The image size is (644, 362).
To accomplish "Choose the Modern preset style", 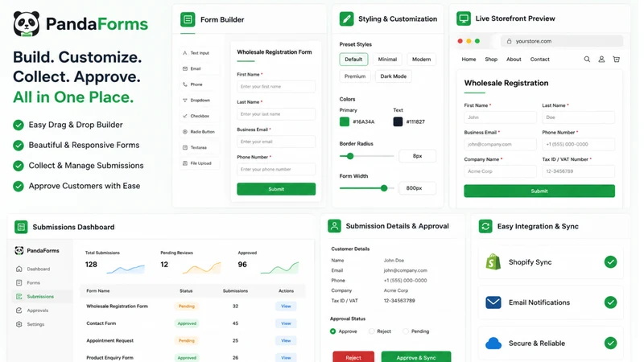I will (421, 59).
